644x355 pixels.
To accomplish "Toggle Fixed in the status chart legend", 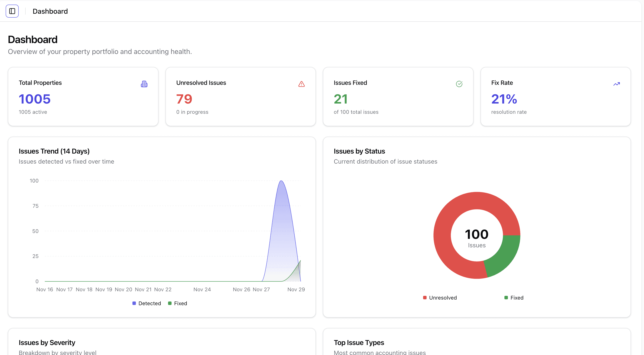I will tap(514, 297).
